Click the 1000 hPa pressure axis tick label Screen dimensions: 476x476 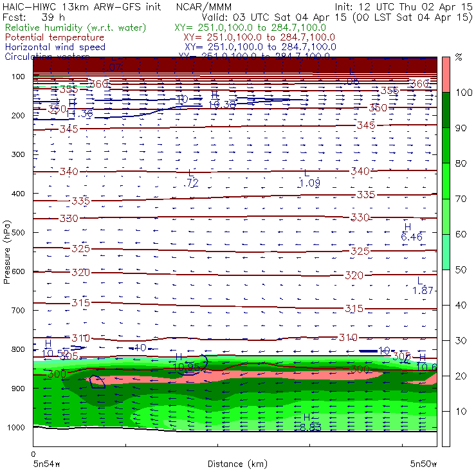(16, 427)
